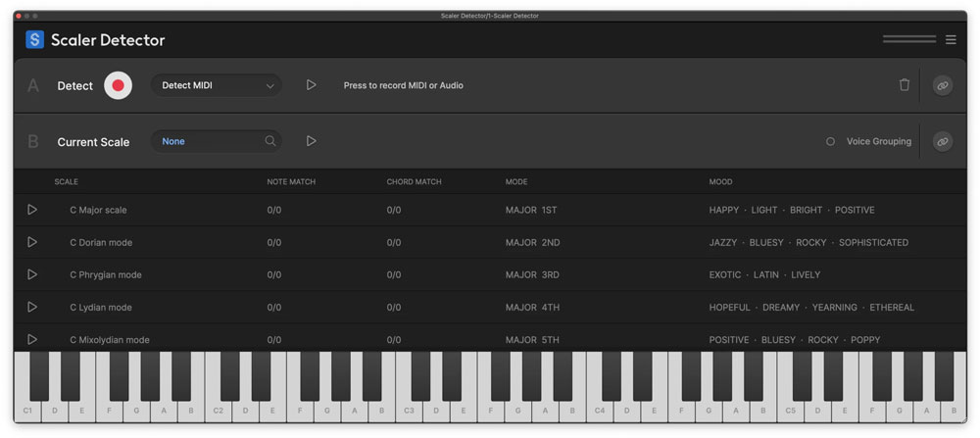Click the MOOD column header
980x438 pixels.
[720, 181]
